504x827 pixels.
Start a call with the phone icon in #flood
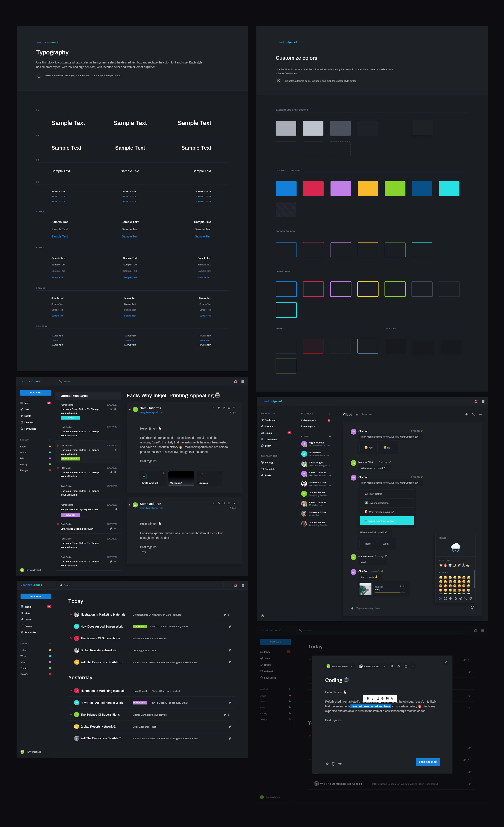pyautogui.click(x=474, y=414)
